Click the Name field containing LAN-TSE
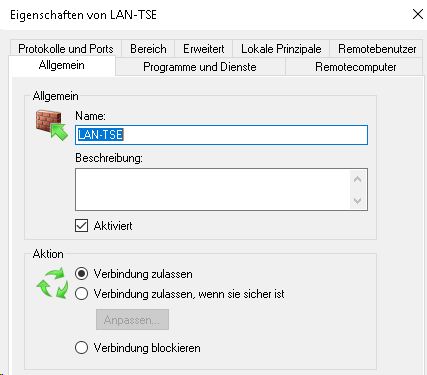 coord(221,135)
